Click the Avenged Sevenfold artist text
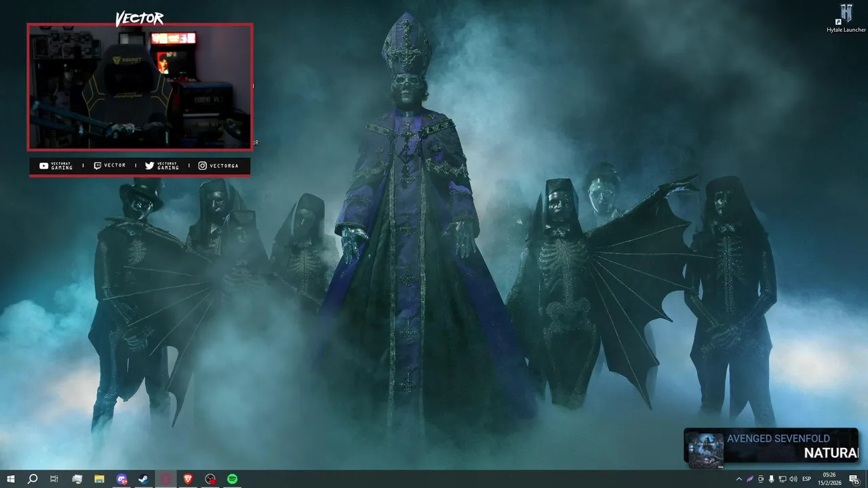The width and height of the screenshot is (868, 488). coord(778,439)
